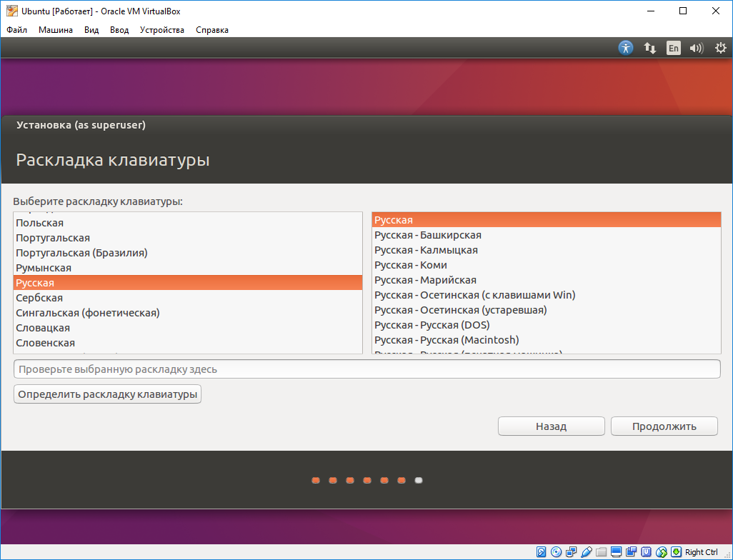Select Румынская in the layout list
733x560 pixels.
188,268
